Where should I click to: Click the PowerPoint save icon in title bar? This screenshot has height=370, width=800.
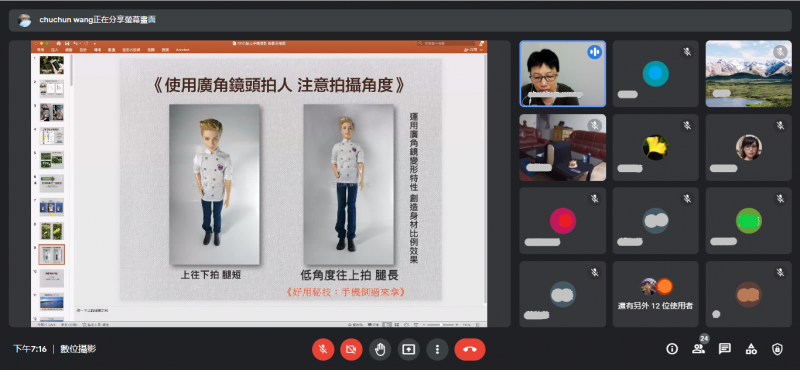(x=67, y=43)
